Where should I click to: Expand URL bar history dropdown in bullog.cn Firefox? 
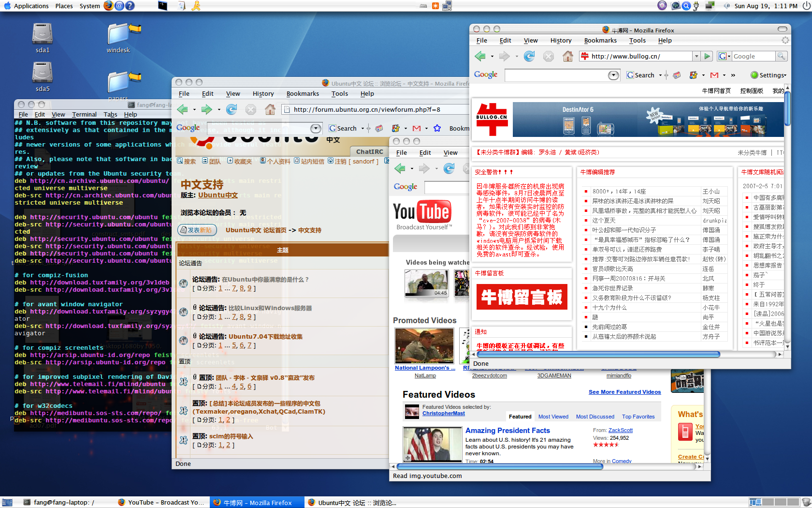(x=696, y=56)
